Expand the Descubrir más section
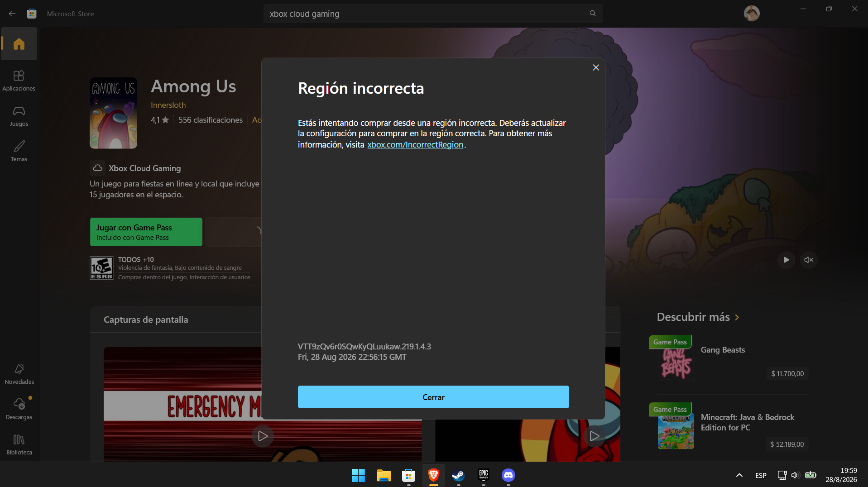 pos(698,317)
